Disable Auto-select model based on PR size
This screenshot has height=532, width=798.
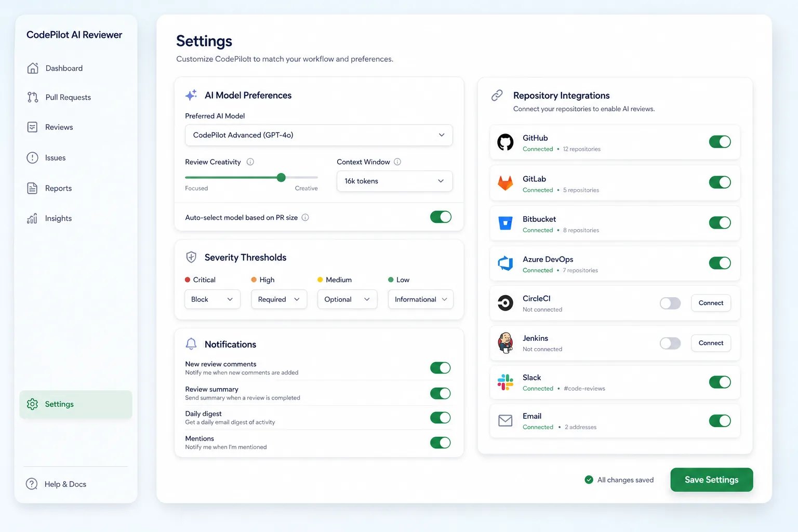(x=441, y=217)
